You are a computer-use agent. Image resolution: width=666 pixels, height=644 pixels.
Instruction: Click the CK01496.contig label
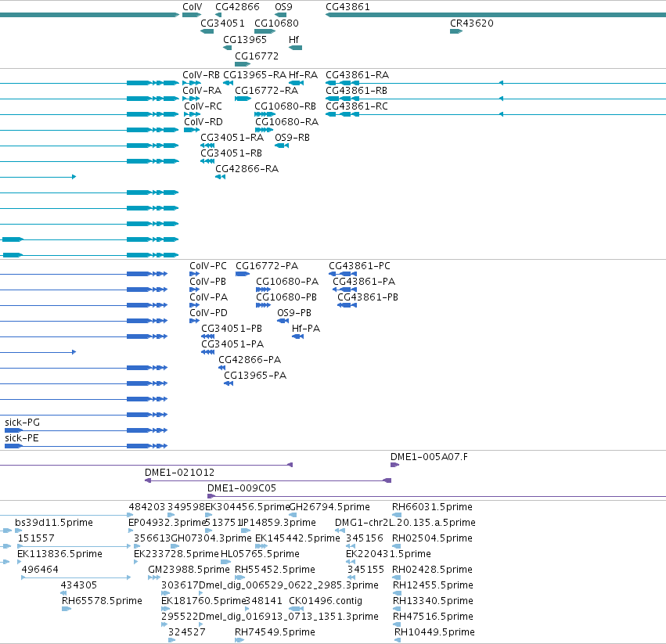pyautogui.click(x=326, y=601)
